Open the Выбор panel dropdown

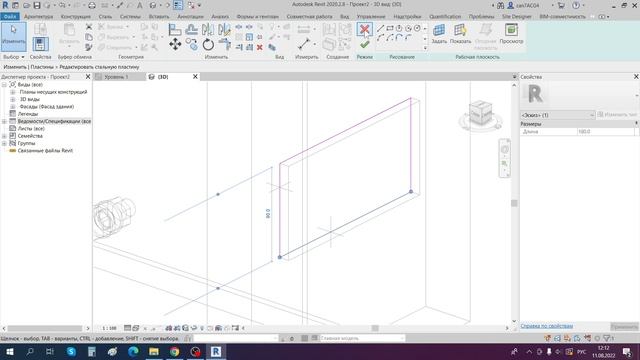(x=13, y=57)
